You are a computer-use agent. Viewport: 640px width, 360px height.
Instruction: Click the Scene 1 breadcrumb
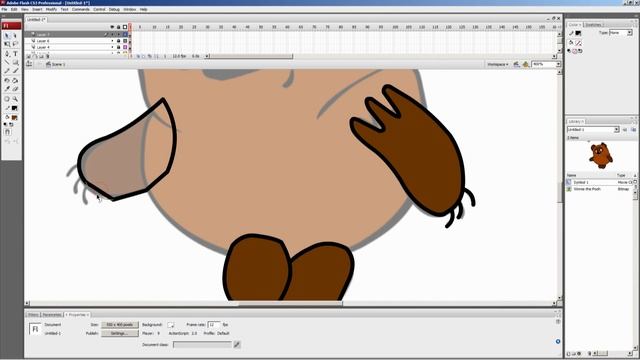click(56, 64)
